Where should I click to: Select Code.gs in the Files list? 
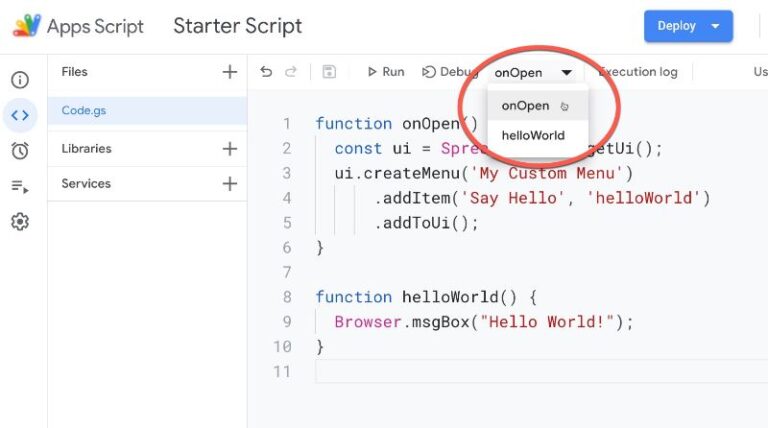point(147,111)
